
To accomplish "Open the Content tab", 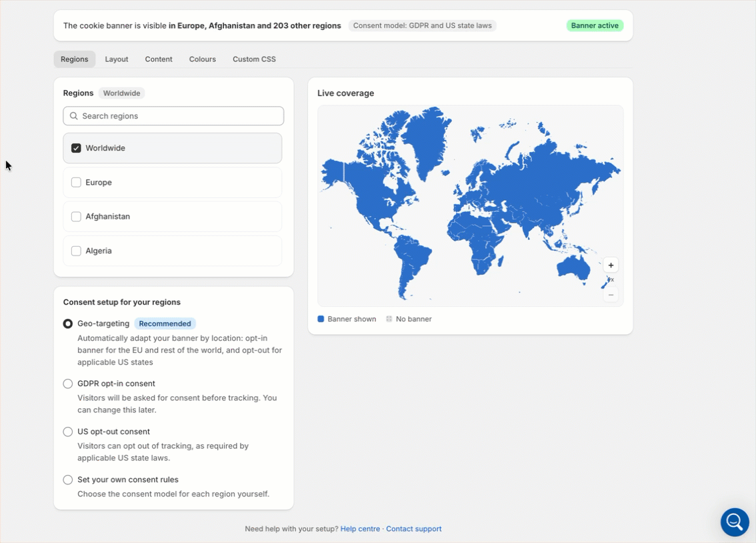I will tap(159, 59).
